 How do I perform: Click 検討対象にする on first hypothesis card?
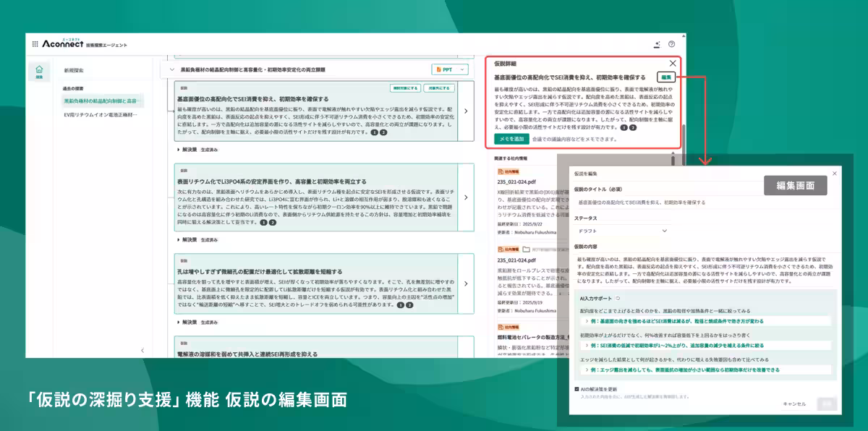pyautogui.click(x=405, y=88)
